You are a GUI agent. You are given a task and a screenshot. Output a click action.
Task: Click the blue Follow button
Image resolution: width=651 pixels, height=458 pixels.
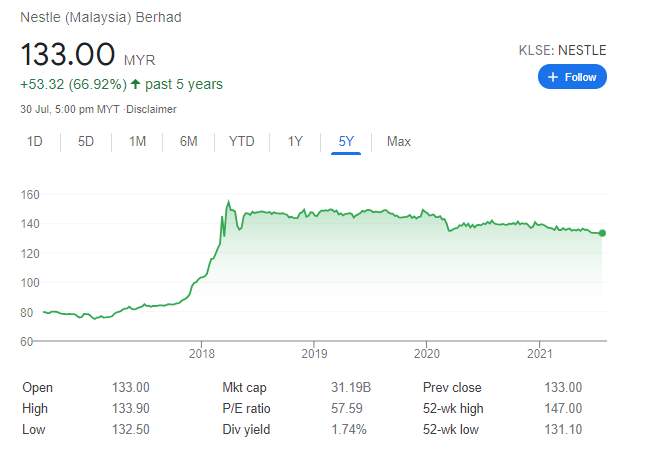point(572,77)
